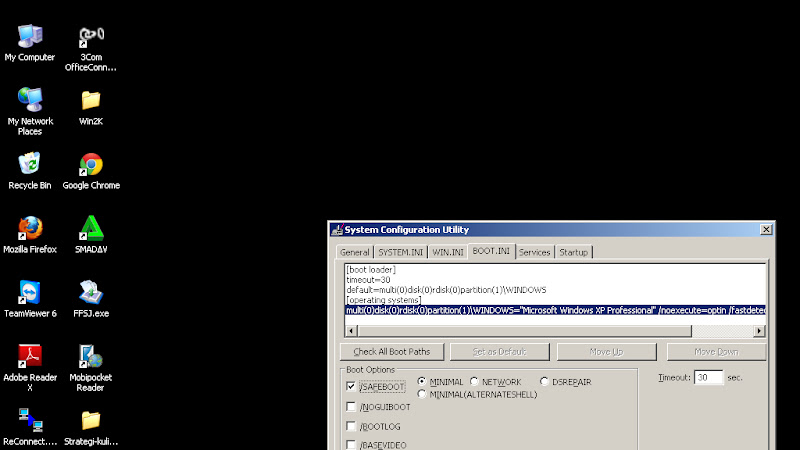Image resolution: width=800 pixels, height=450 pixels.
Task: Click the '[operating systems]' line
Action: 383,300
